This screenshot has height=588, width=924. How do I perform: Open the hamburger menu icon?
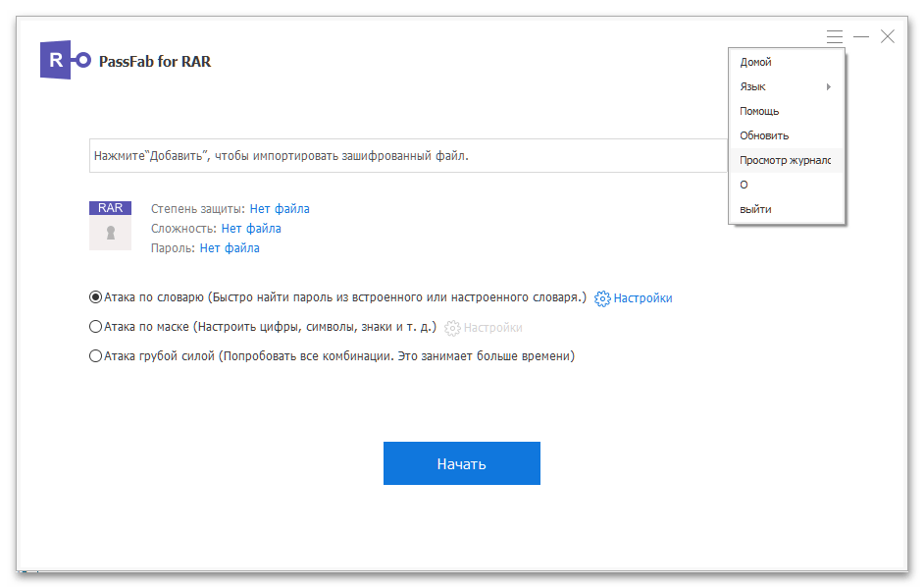tap(834, 36)
